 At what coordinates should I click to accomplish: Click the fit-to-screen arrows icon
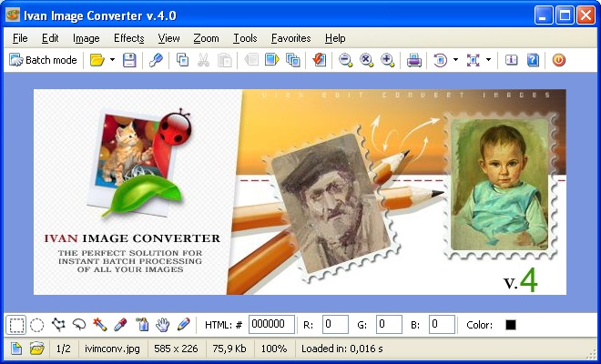[x=474, y=60]
